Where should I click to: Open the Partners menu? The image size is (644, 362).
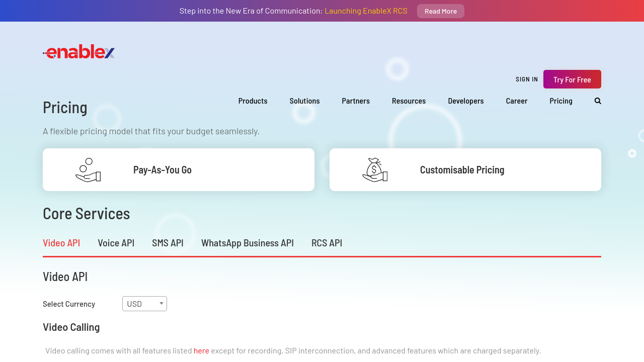click(356, 101)
